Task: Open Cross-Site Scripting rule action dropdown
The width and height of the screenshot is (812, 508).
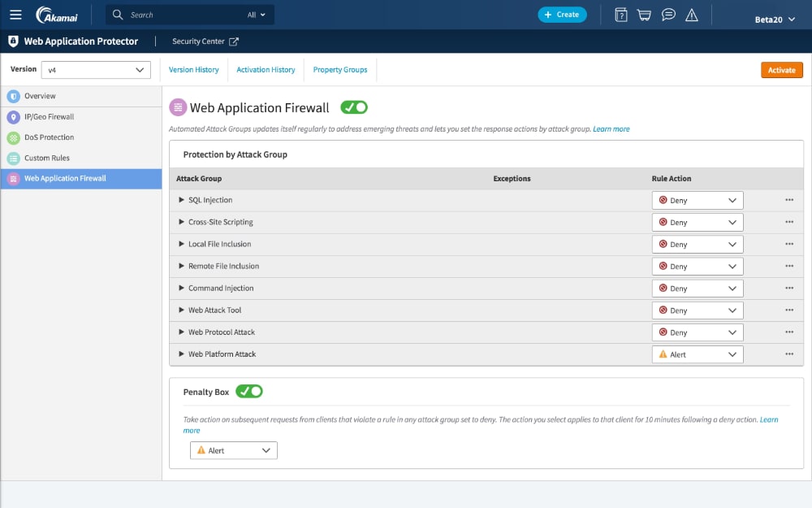Action: click(697, 223)
